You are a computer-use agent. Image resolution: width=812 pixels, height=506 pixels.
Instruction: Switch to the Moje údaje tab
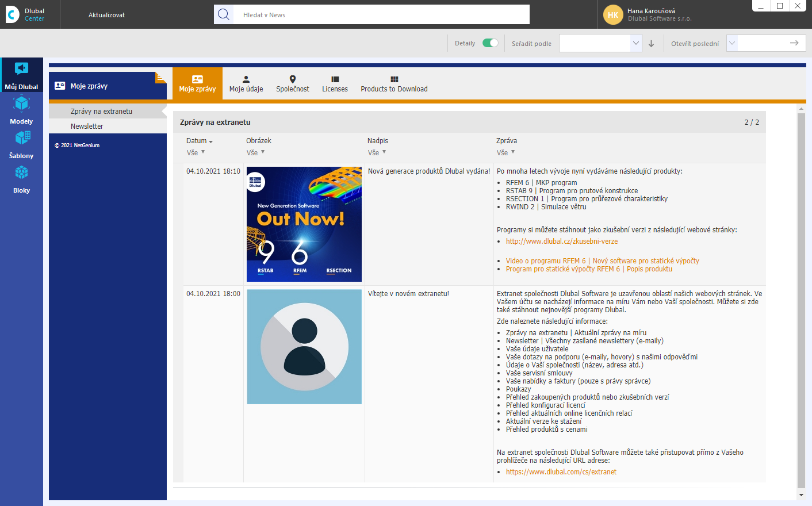point(246,84)
